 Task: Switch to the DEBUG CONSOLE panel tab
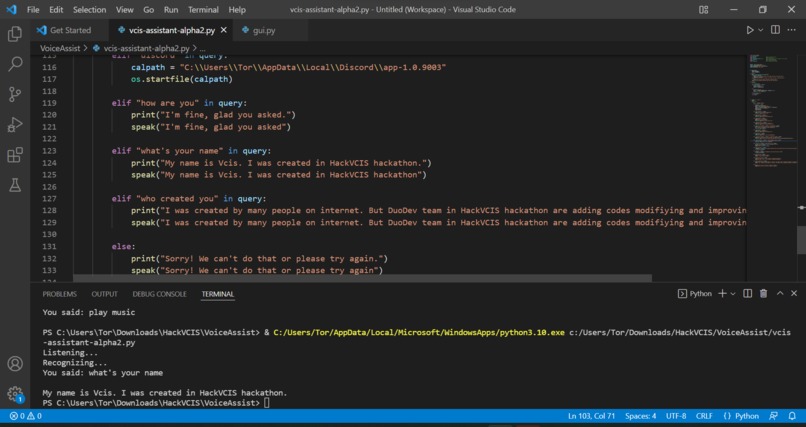pyautogui.click(x=159, y=294)
